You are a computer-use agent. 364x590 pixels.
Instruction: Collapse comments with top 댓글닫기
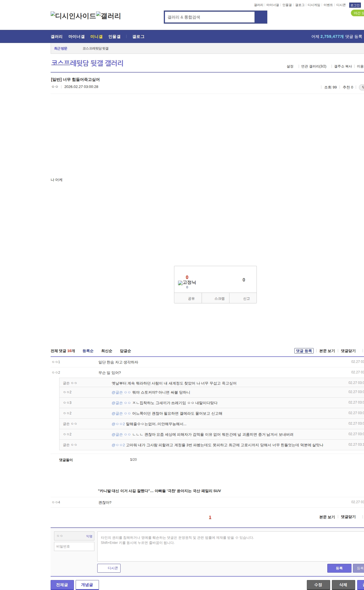(x=348, y=351)
